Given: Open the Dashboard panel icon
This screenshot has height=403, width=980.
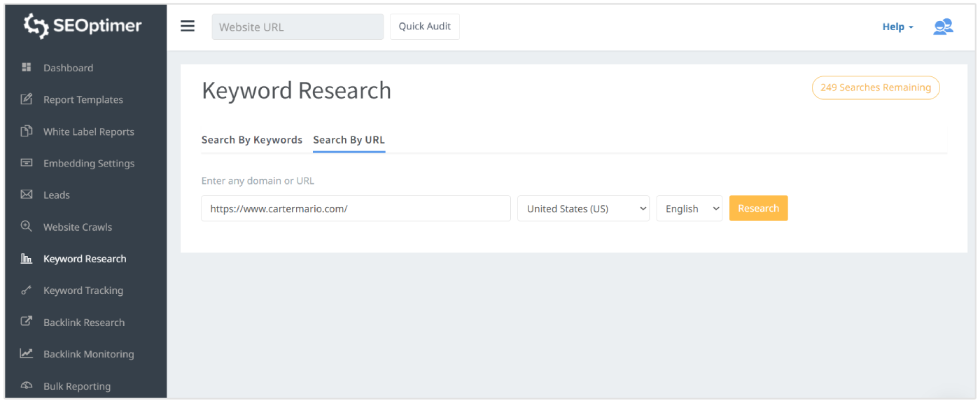Looking at the screenshot, I should click(x=25, y=67).
